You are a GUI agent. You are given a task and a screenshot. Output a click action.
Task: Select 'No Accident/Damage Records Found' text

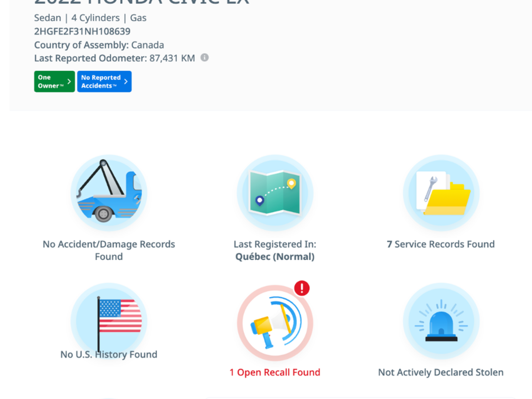(x=109, y=250)
